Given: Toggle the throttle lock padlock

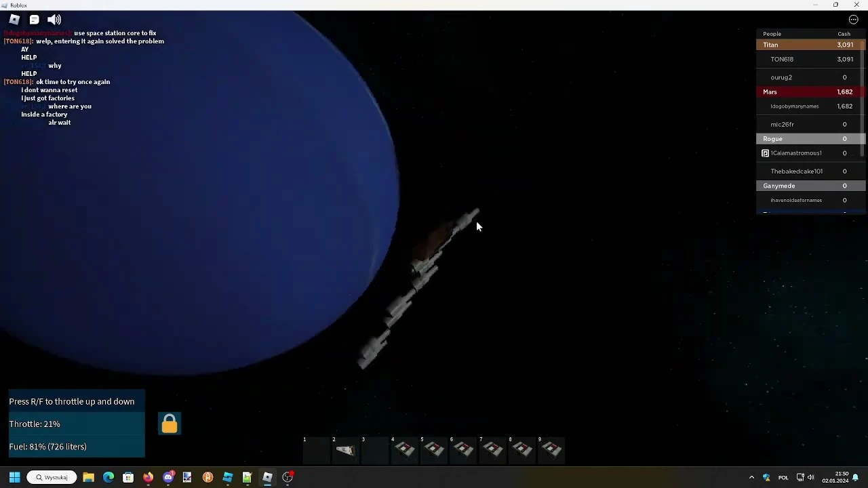Looking at the screenshot, I should 169,423.
